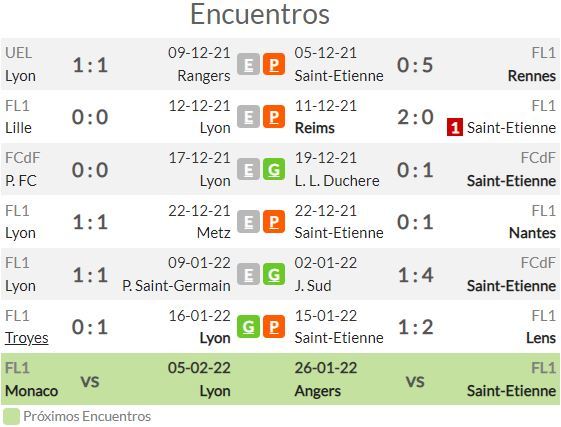Click the orange P badge for Saint-Etienne vs Rennes
The height and width of the screenshot is (427, 561).
pos(274,64)
